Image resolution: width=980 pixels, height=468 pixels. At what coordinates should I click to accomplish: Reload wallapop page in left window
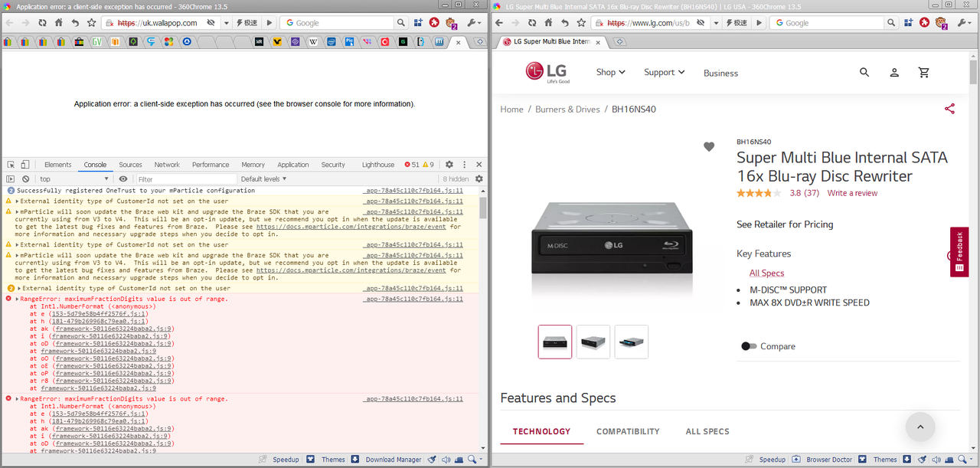[x=42, y=23]
